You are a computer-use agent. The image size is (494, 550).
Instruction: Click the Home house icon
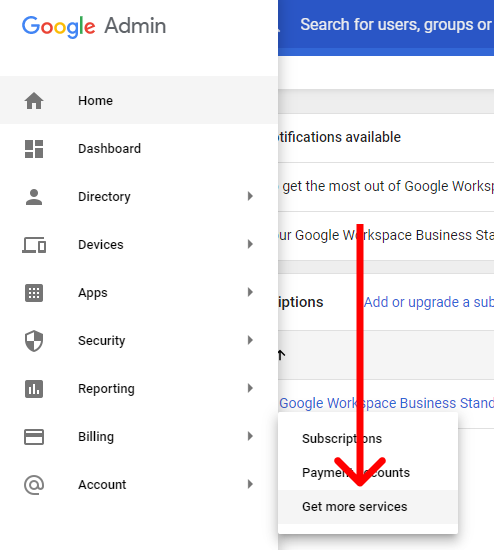pyautogui.click(x=34, y=101)
